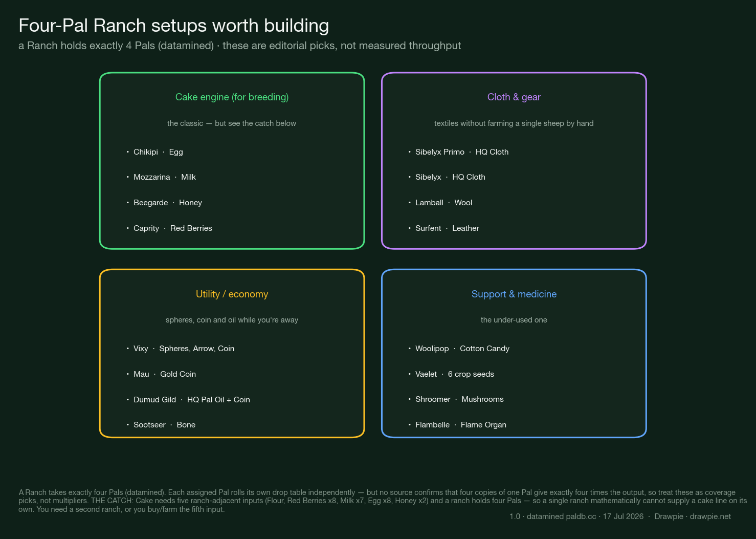Click the Four-Pal Ranch setups title
The image size is (756, 539).
point(174,26)
